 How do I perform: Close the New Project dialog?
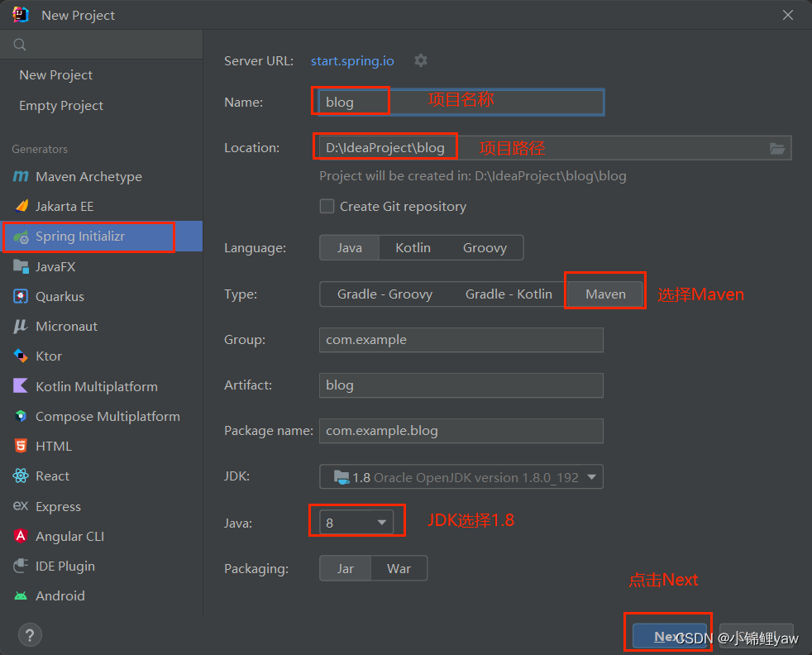[x=788, y=15]
